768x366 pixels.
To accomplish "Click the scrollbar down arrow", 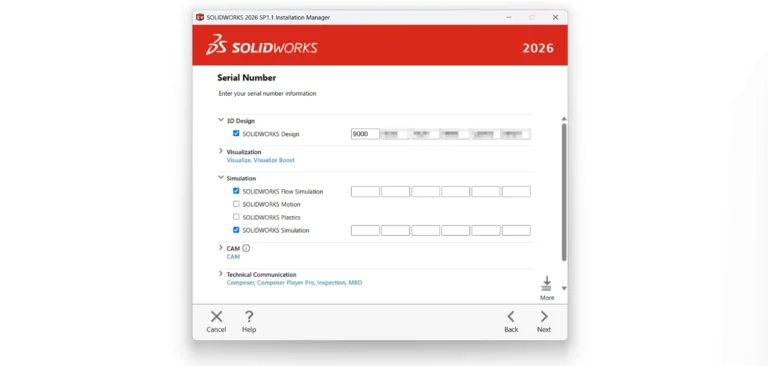I will click(x=564, y=289).
